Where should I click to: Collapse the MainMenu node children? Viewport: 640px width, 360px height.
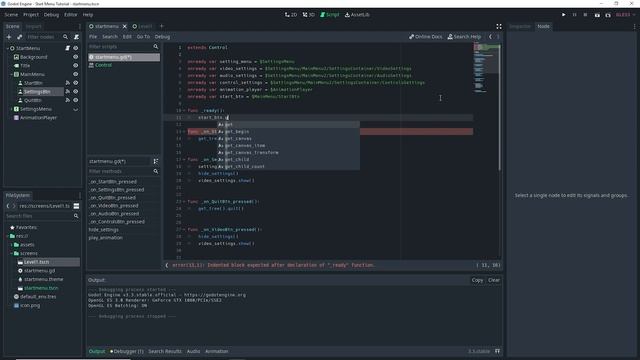coord(11,74)
